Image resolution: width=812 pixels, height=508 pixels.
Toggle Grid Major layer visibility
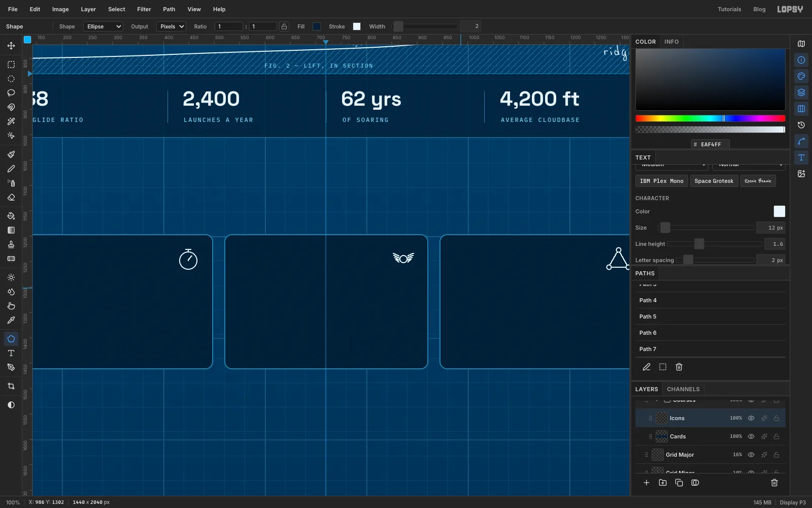pyautogui.click(x=751, y=455)
